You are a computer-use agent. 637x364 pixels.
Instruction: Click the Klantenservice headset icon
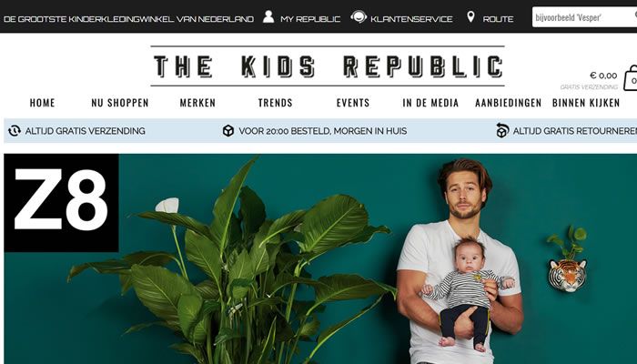coord(359,17)
